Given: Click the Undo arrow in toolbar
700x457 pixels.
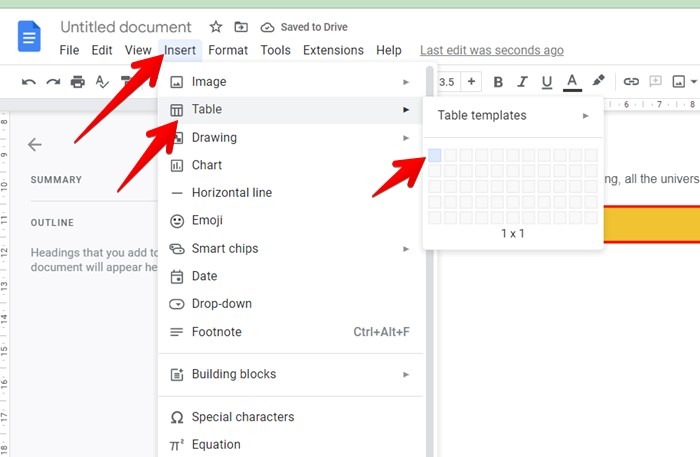Looking at the screenshot, I should [29, 82].
